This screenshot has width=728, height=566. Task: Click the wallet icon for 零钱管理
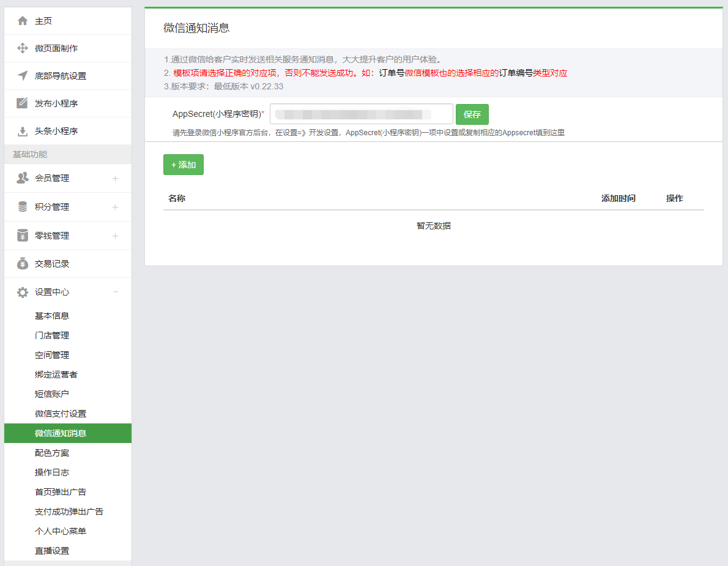(22, 236)
